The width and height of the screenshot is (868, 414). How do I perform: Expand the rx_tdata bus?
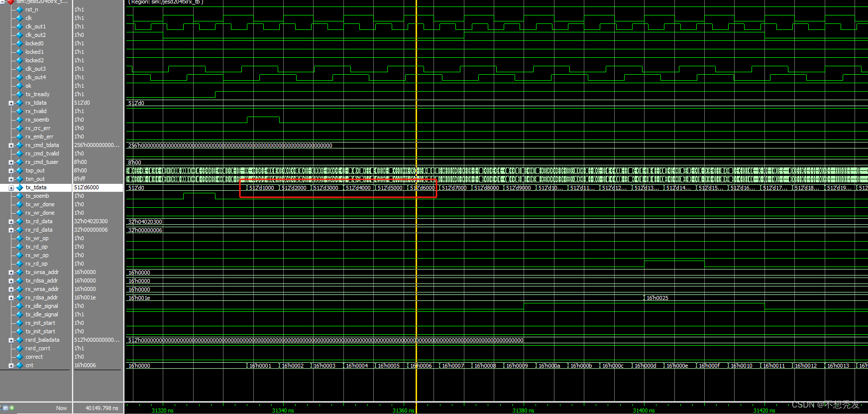coord(11,103)
